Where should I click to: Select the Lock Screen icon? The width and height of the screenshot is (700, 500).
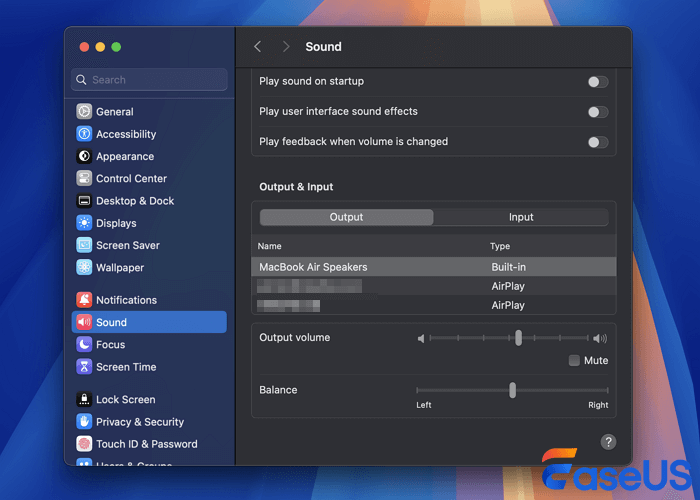[x=84, y=400]
